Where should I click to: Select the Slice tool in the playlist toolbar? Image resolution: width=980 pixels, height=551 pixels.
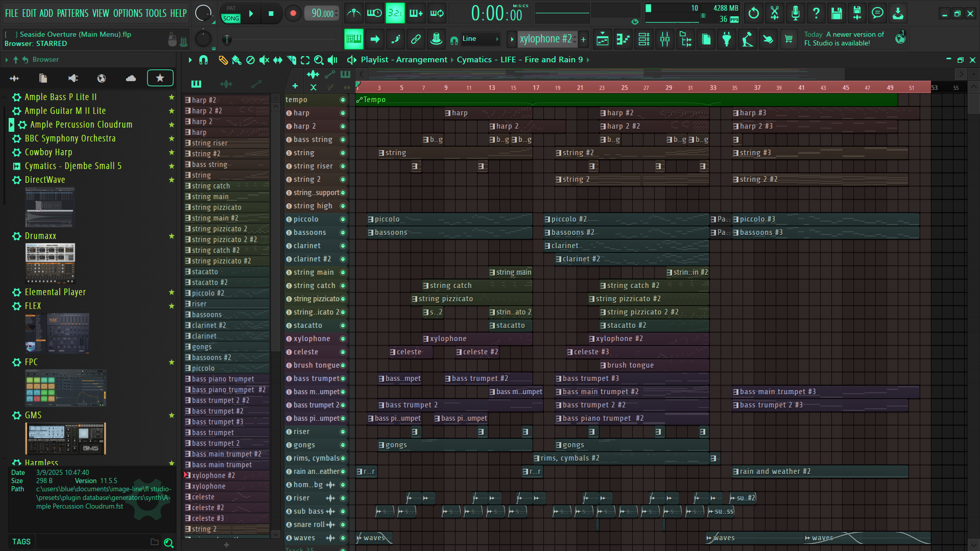click(x=291, y=60)
